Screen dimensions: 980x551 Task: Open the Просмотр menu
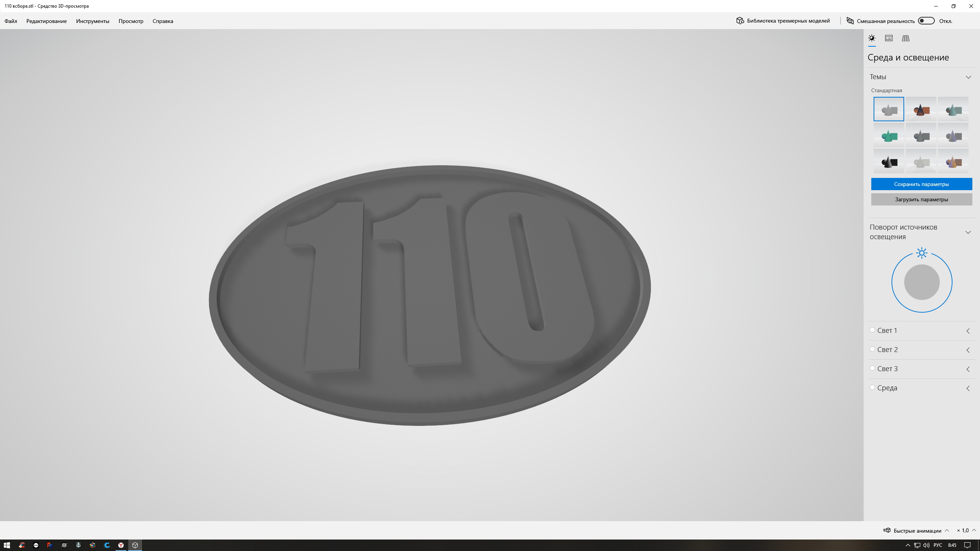(x=131, y=21)
